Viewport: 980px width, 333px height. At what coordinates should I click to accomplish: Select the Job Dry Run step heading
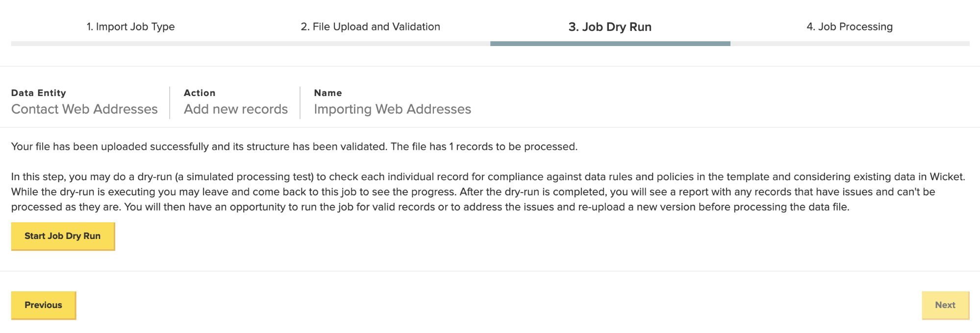[609, 26]
